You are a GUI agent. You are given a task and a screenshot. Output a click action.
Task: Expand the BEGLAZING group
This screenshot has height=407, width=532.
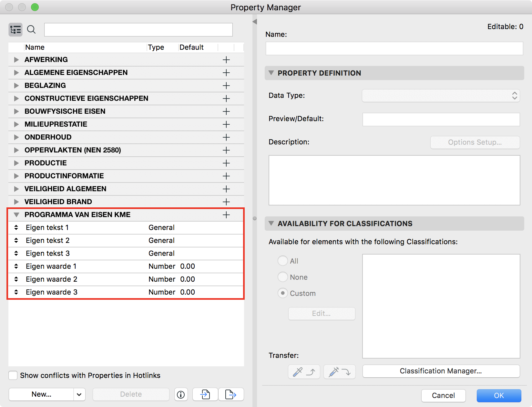tap(16, 86)
